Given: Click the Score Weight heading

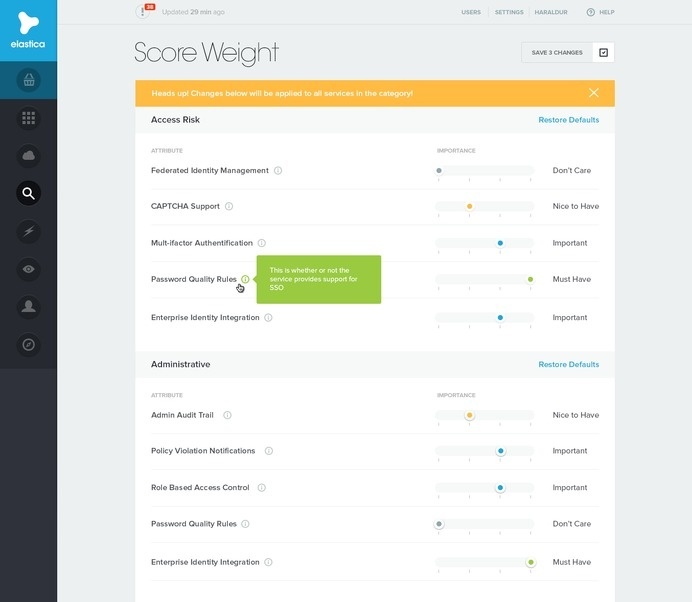Looking at the screenshot, I should [206, 53].
